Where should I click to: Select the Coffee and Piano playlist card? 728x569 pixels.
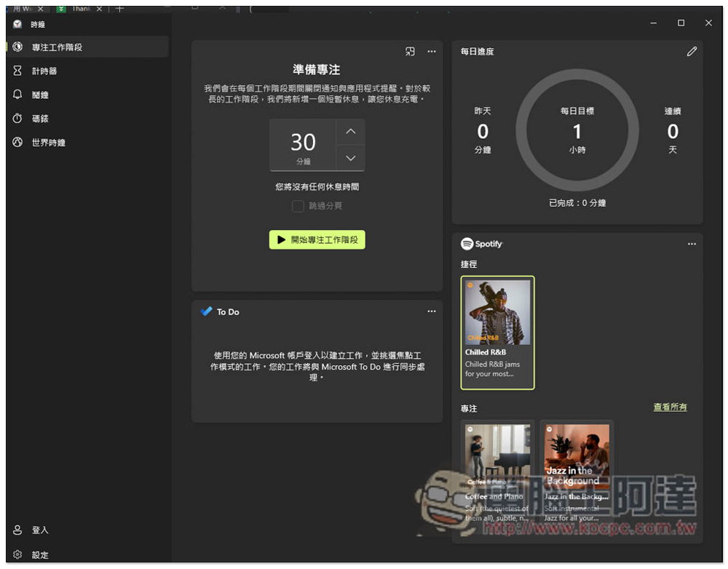click(498, 473)
